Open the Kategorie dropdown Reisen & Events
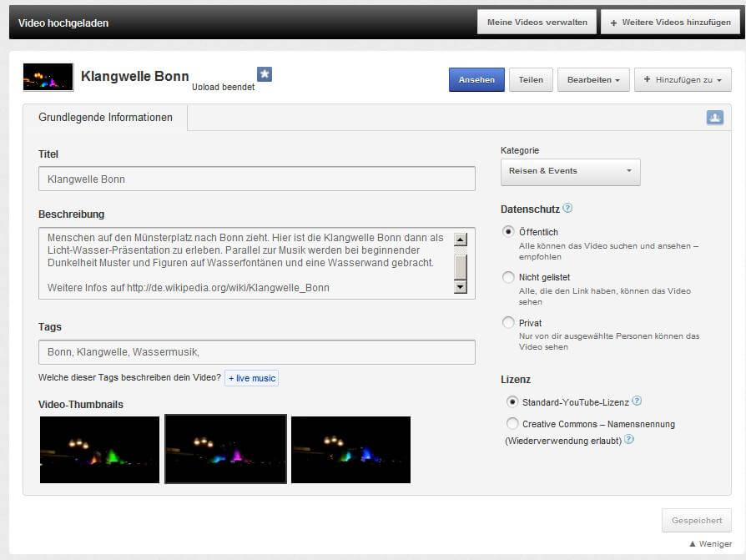 571,172
